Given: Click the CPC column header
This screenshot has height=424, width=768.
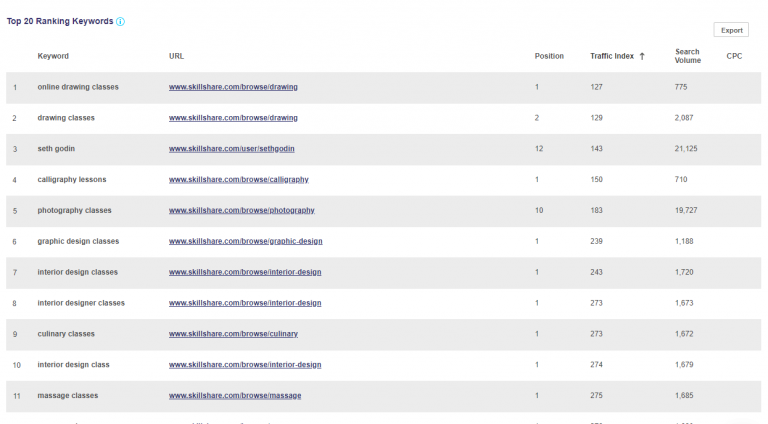Looking at the screenshot, I should [x=734, y=56].
